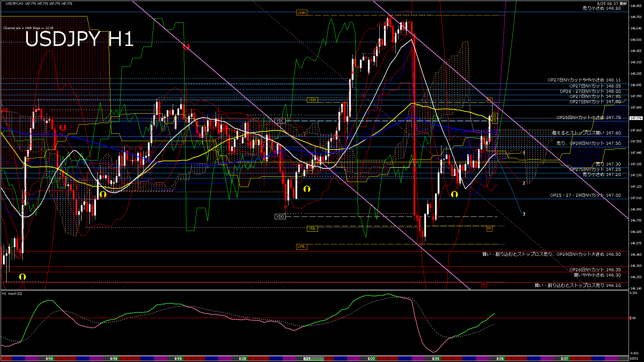The width and height of the screenshot is (644, 362).
Task: Click the W marker beside the YDL line
Action: [489, 229]
